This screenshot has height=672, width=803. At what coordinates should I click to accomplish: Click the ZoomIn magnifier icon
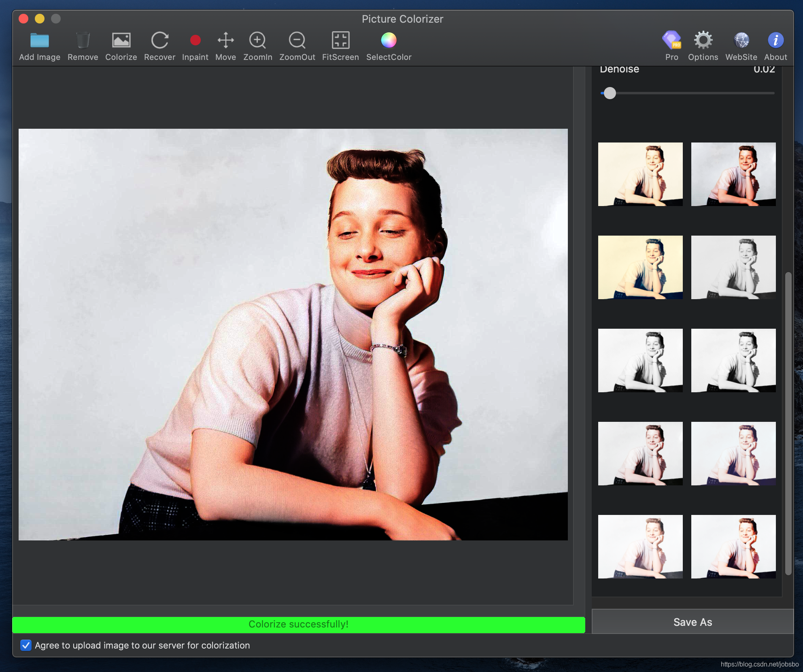(x=257, y=40)
